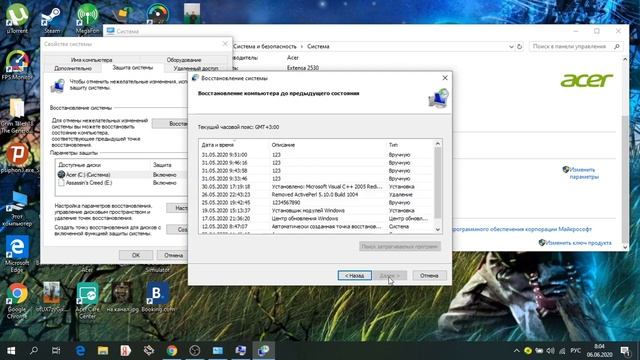This screenshot has height=360, width=640.
Task: Select the '1234567890' restore point
Action: 316,202
